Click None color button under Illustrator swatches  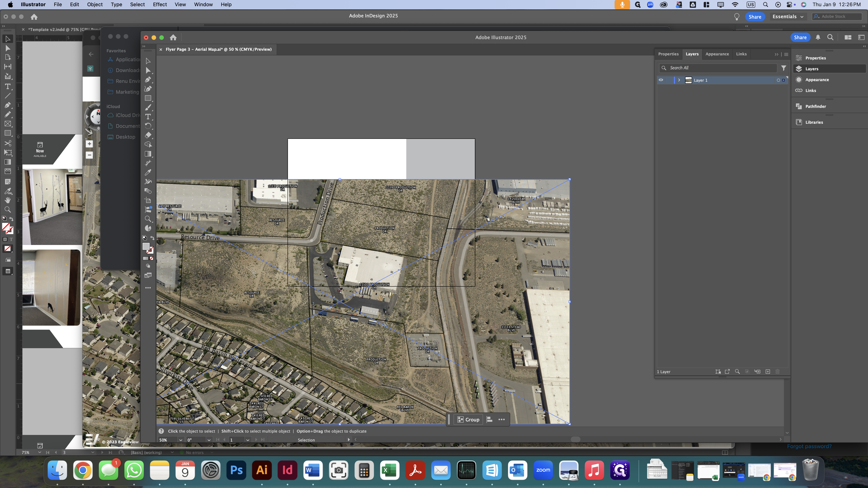[x=152, y=258]
